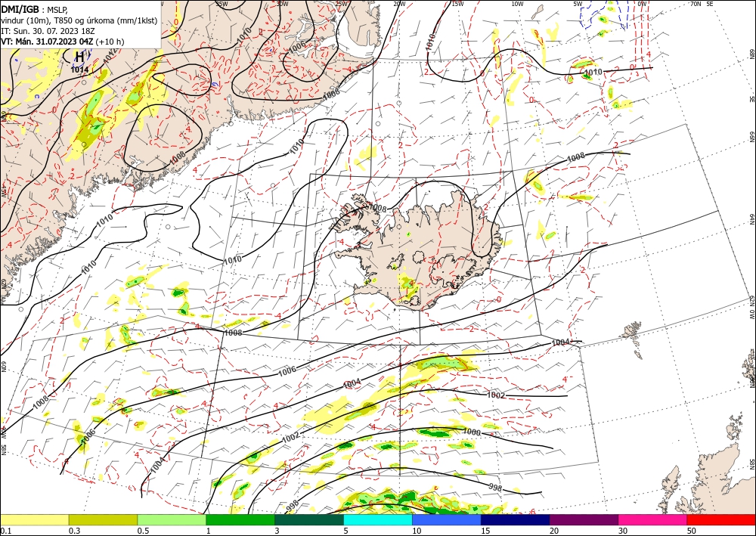The image size is (756, 536).
Task: Click the light green 0.5–1 mm legend swatch
Action: point(172,519)
